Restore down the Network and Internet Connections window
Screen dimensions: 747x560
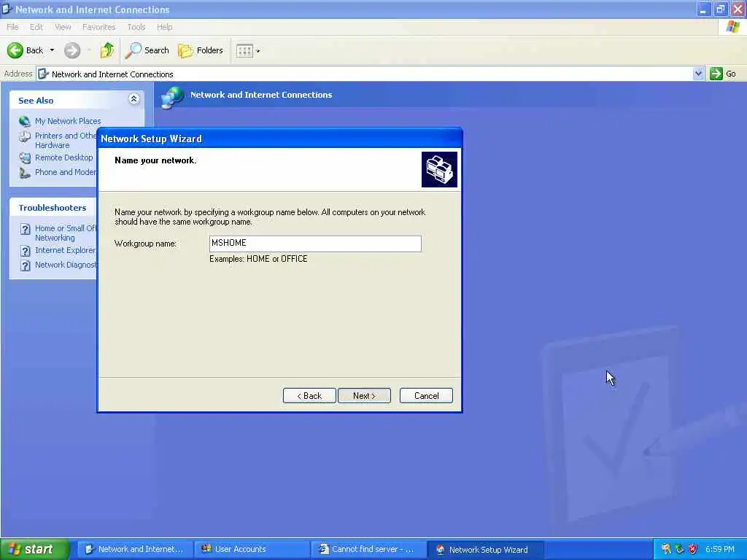[x=720, y=9]
